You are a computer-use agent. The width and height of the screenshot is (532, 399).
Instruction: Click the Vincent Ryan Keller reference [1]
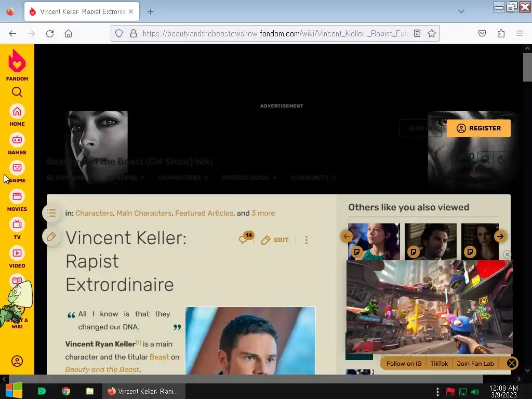pos(138,342)
